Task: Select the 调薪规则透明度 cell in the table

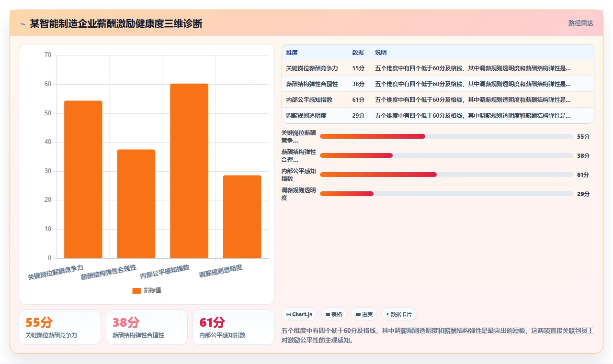Action: click(x=306, y=115)
